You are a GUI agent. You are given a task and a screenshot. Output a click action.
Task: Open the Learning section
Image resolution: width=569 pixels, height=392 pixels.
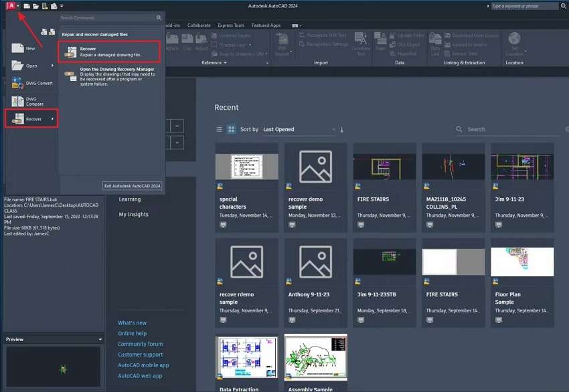coord(130,199)
